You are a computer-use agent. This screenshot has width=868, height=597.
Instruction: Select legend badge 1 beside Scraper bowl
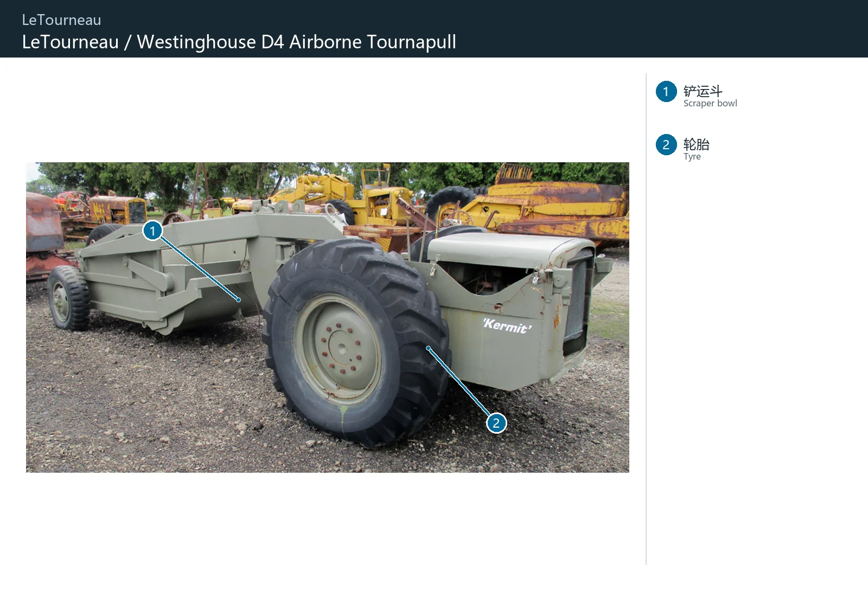[x=666, y=92]
